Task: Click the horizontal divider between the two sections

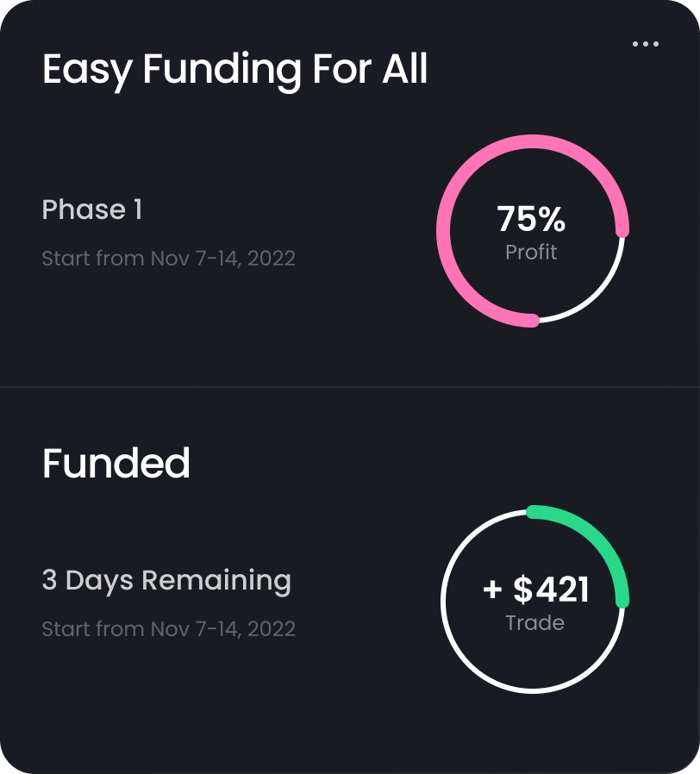Action: [350, 387]
